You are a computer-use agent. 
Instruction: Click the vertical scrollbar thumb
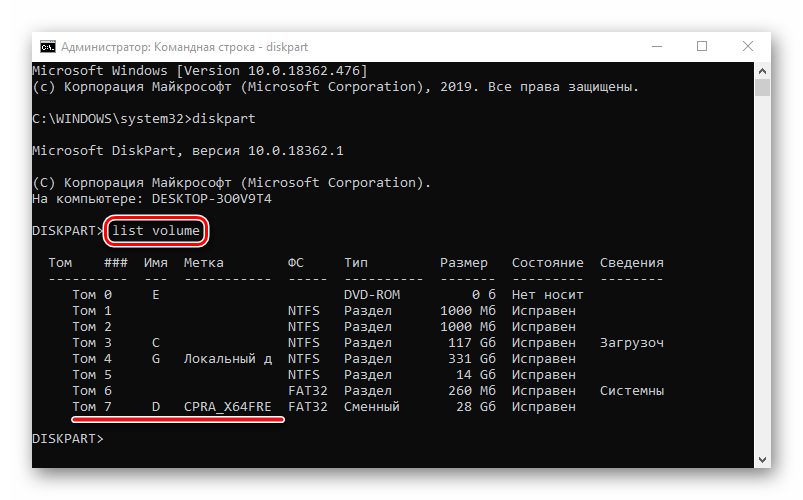coord(763,90)
